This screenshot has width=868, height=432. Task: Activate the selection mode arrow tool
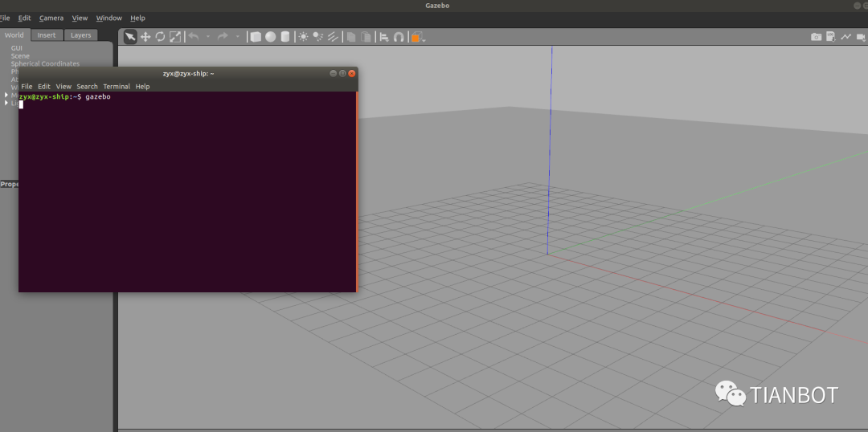point(130,36)
